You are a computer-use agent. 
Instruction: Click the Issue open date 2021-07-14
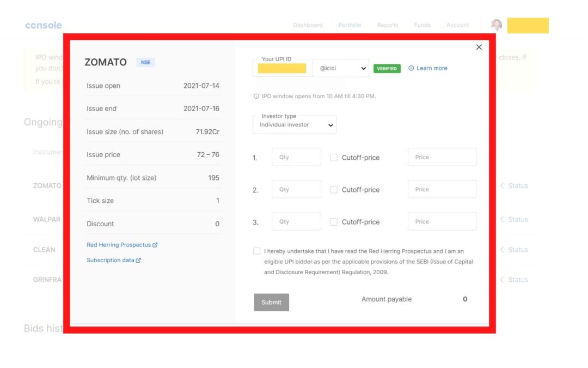(x=201, y=86)
